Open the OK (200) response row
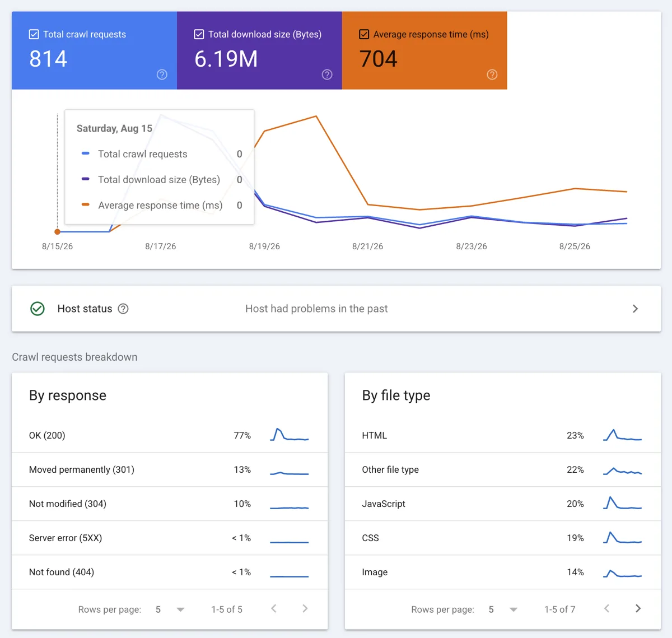 (170, 435)
